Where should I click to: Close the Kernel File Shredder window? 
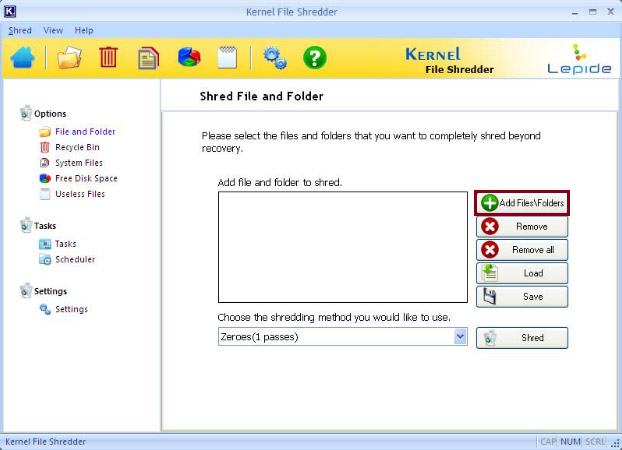(611, 12)
